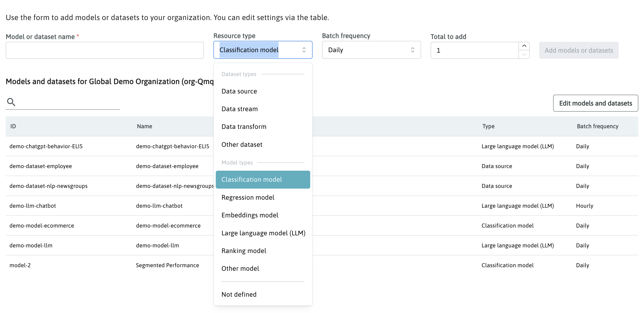Click the Total to add number field
This screenshot has height=313, width=644.
point(474,51)
